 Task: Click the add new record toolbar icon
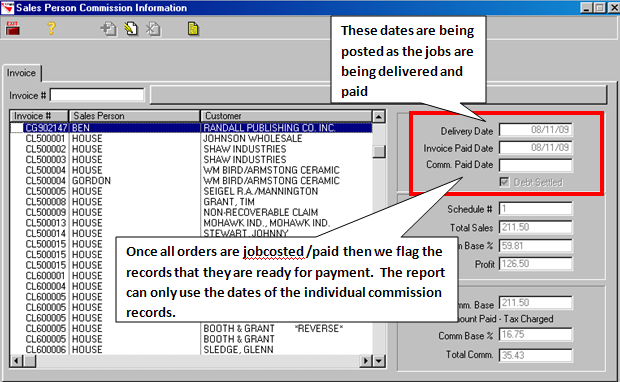pyautogui.click(x=109, y=29)
